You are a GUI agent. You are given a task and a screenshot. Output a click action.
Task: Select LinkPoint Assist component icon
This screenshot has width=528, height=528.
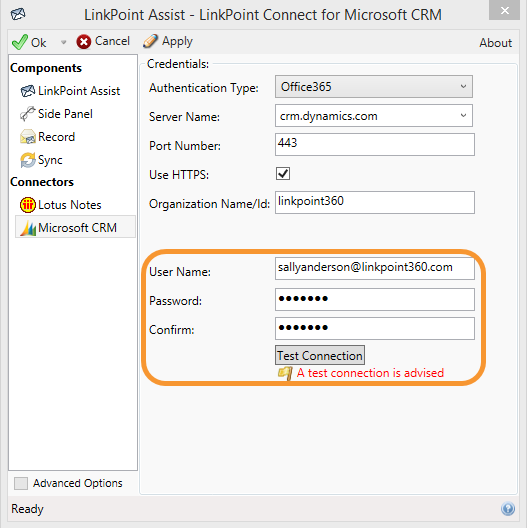[28, 91]
